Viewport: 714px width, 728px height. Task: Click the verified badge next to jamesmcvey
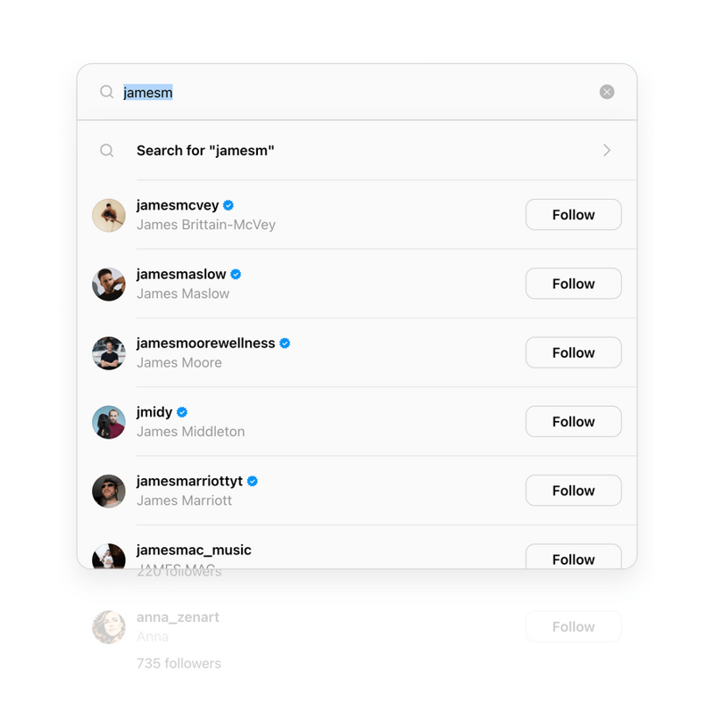click(x=228, y=204)
